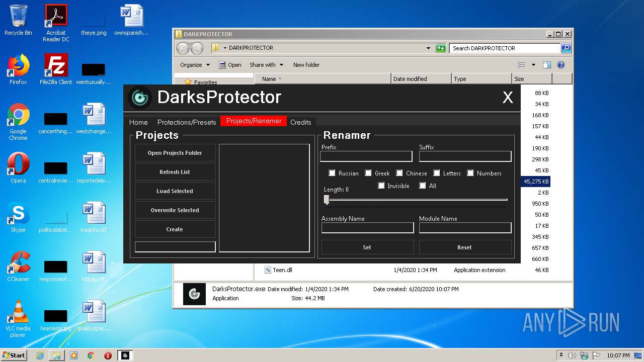This screenshot has height=362, width=644.
Task: Click the Length slider thumb
Action: click(x=327, y=200)
